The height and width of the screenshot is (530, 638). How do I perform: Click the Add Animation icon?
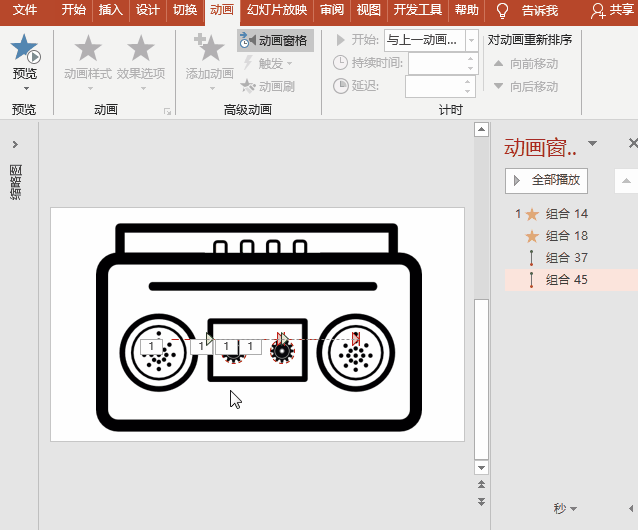pos(210,48)
